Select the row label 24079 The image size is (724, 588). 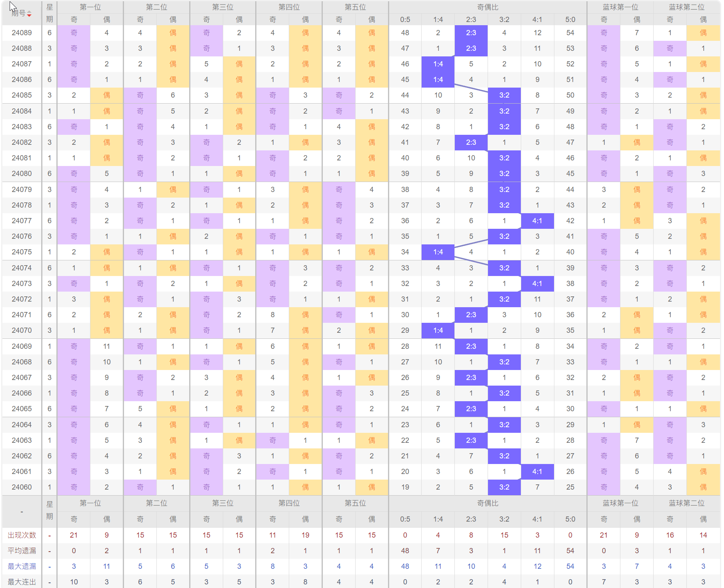click(x=22, y=190)
